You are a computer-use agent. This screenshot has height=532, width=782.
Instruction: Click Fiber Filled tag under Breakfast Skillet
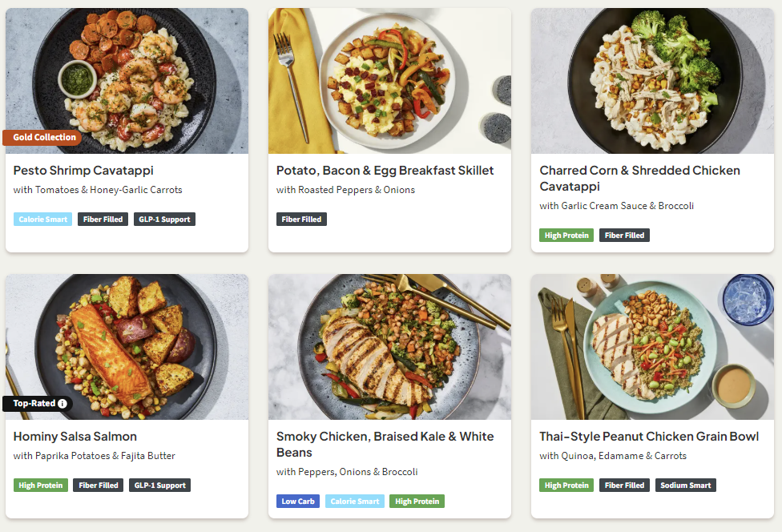pos(301,220)
